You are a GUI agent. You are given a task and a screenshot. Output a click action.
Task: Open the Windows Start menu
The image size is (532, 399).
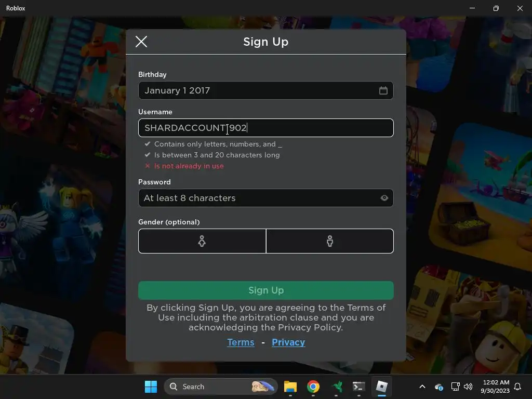151,387
